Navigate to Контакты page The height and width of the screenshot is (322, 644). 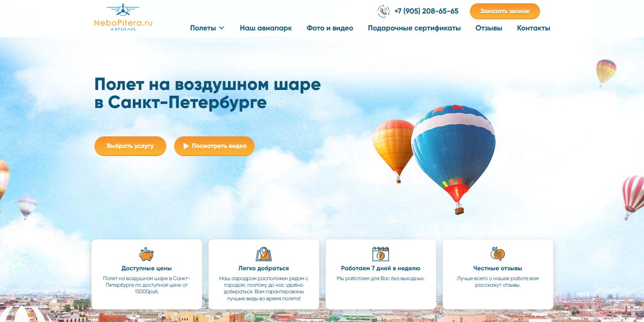(x=534, y=28)
